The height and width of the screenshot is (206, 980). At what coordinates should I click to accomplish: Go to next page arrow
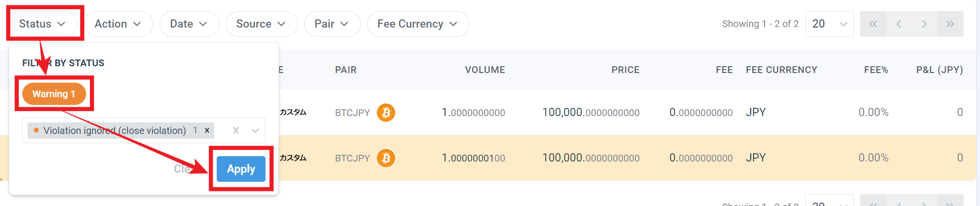click(924, 24)
